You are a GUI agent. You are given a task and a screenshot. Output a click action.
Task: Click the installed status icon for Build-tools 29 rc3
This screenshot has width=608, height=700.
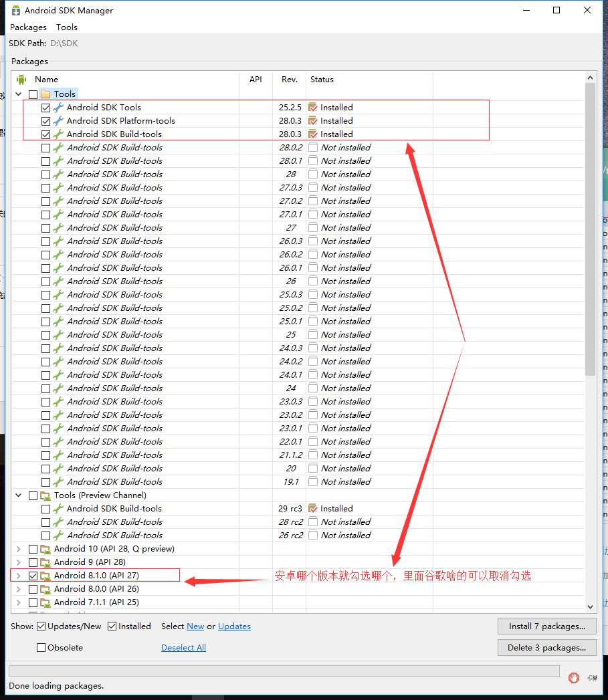[x=313, y=509]
